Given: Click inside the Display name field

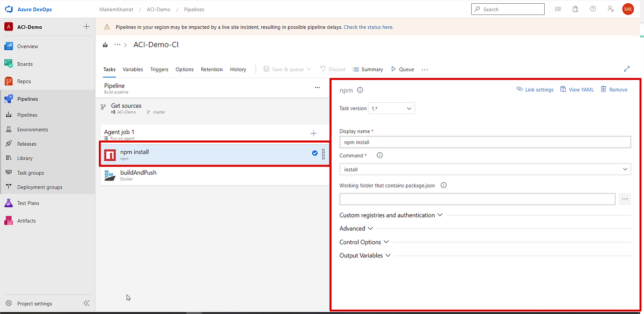Looking at the screenshot, I should [484, 141].
